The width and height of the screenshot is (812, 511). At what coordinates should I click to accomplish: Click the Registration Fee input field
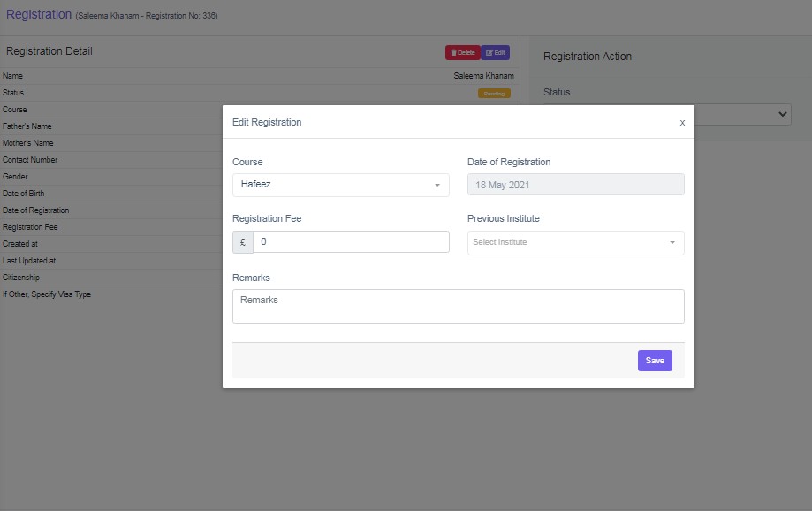click(351, 242)
